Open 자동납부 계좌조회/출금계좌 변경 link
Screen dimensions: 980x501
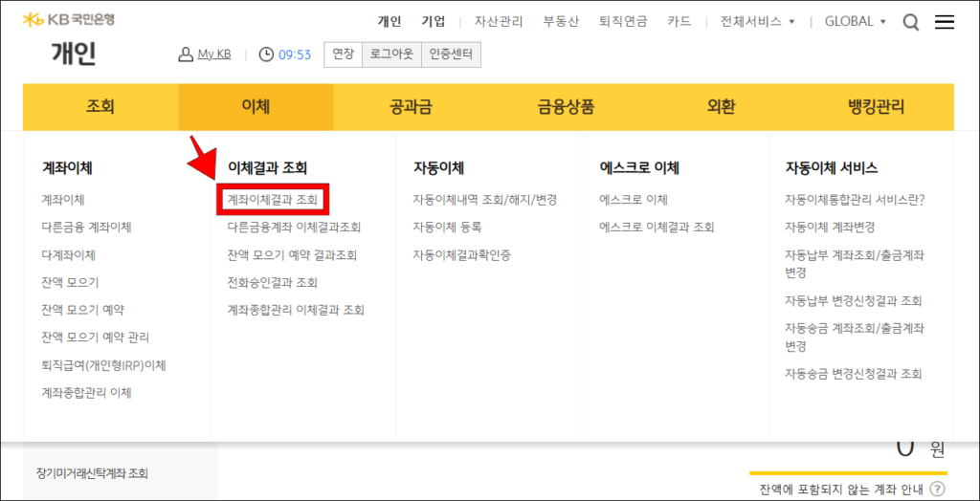point(855,264)
